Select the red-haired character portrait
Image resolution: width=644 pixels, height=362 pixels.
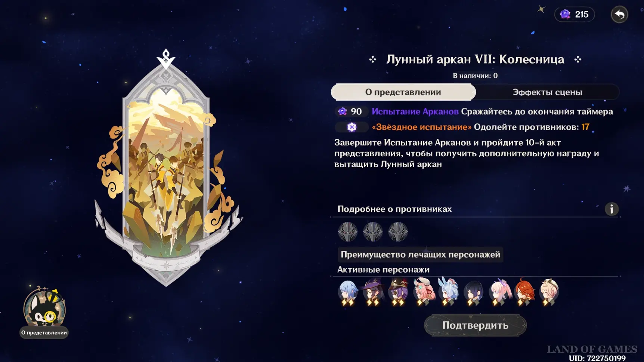(x=524, y=292)
